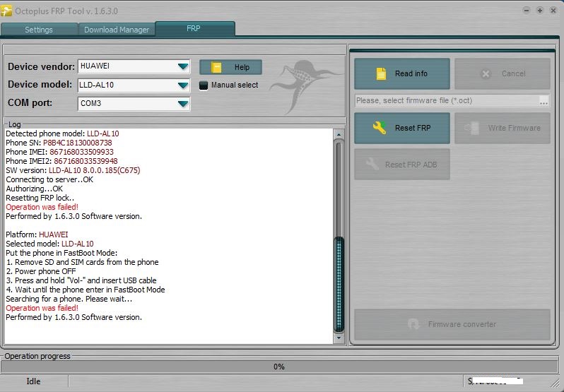The height and width of the screenshot is (392, 564).
Task: Browse for firmware file with ellipsis button
Action: point(544,101)
